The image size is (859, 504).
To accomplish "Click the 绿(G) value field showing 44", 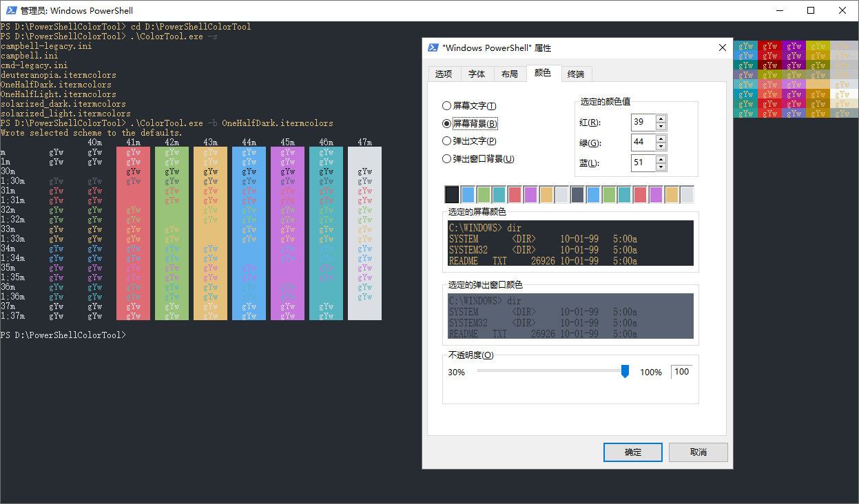I will click(643, 143).
